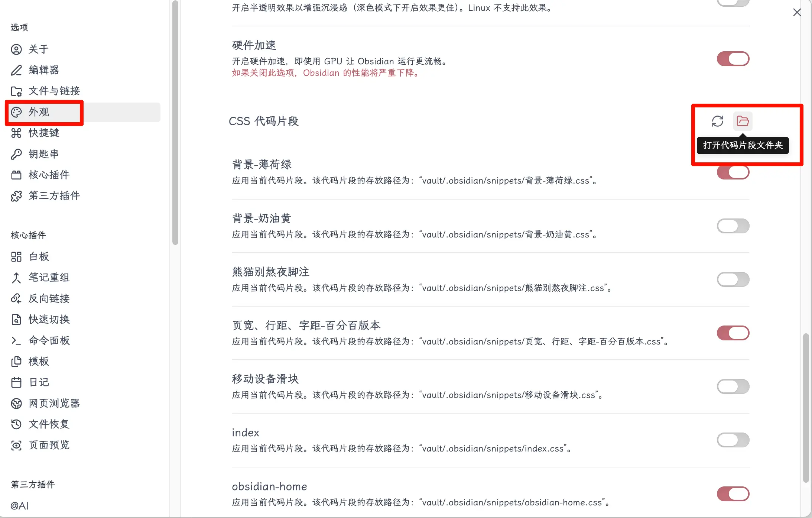Click the 编辑器 pencil icon
Screen dimensions: 812x518
click(x=16, y=70)
